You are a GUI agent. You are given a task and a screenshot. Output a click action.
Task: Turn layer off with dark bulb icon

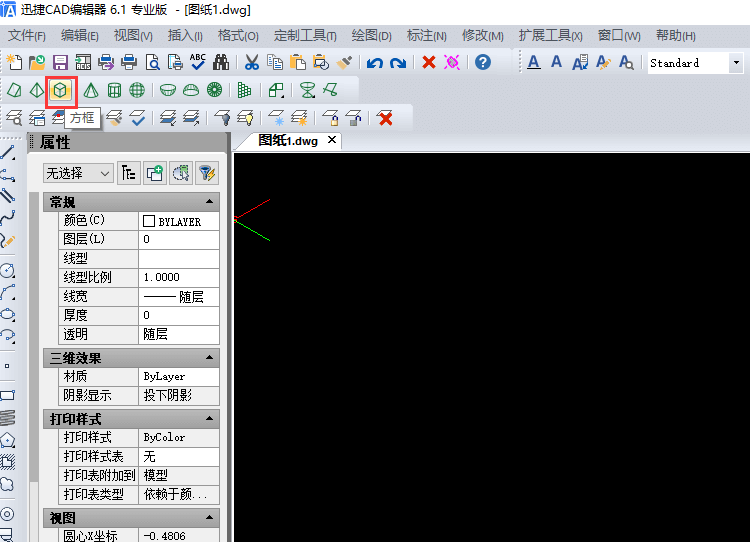[222, 118]
